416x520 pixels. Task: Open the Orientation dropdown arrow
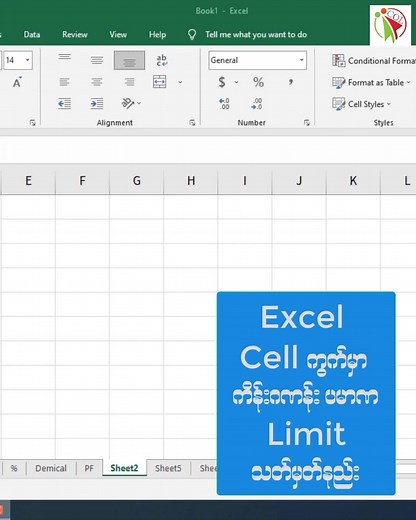tap(139, 103)
